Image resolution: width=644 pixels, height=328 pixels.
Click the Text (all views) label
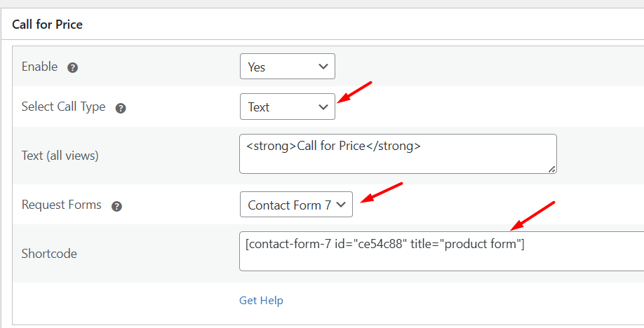click(60, 156)
